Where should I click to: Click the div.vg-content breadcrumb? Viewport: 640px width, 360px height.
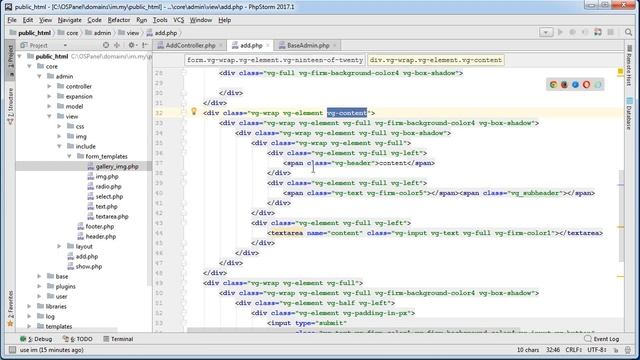coord(436,60)
